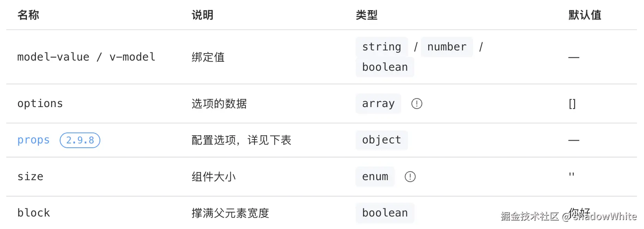Click the info icon next to array
This screenshot has width=644, height=229.
pos(416,104)
